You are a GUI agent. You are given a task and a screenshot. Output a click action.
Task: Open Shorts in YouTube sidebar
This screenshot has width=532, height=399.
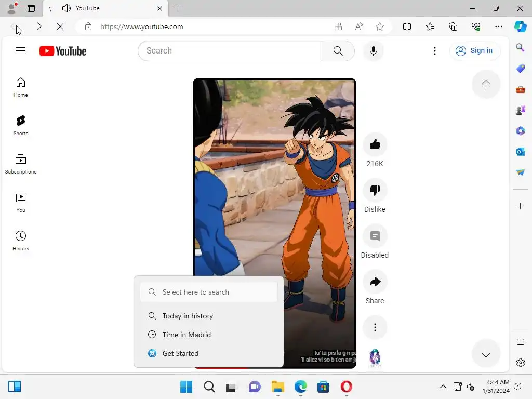(x=21, y=126)
